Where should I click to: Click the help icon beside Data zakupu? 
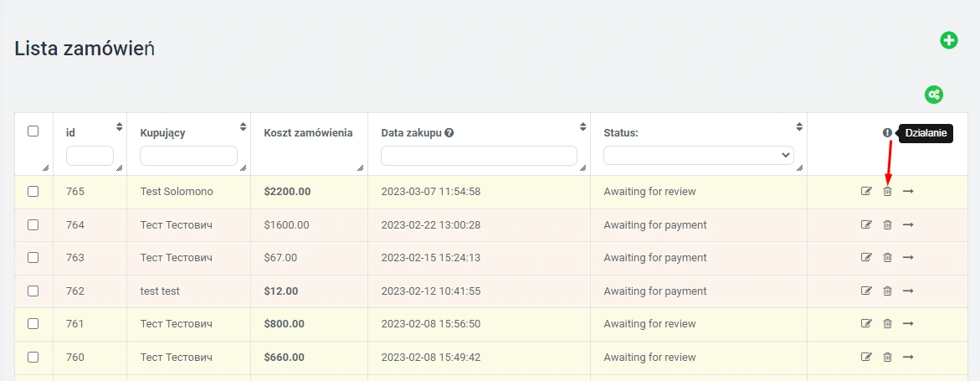click(449, 132)
